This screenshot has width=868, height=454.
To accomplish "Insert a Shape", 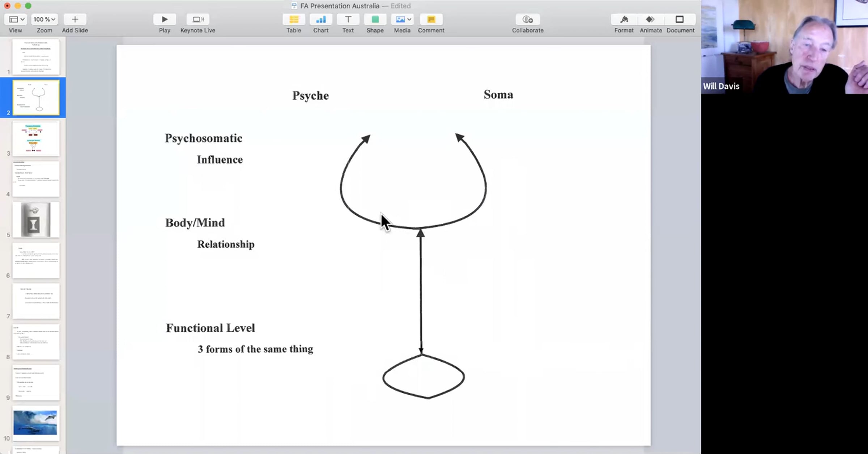I will (375, 19).
